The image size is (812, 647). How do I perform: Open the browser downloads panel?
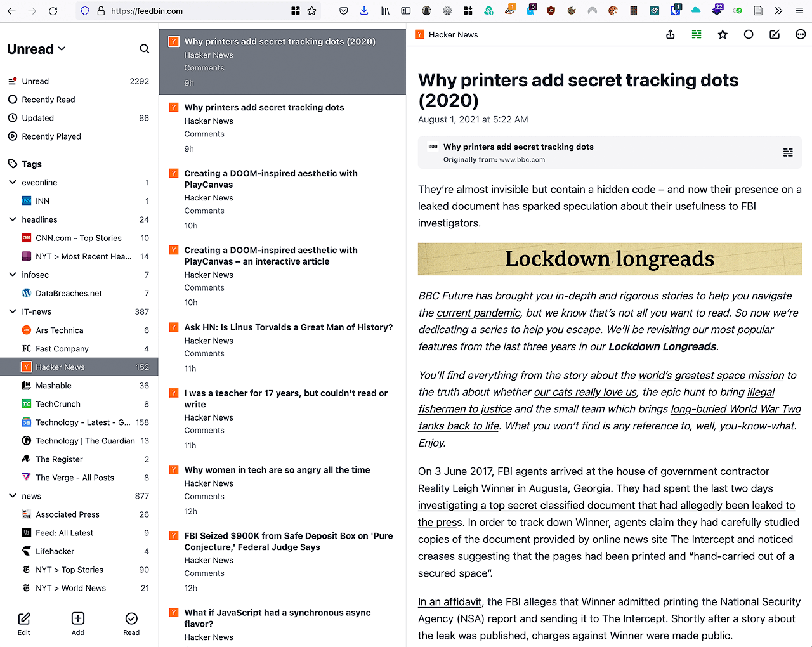point(364,11)
